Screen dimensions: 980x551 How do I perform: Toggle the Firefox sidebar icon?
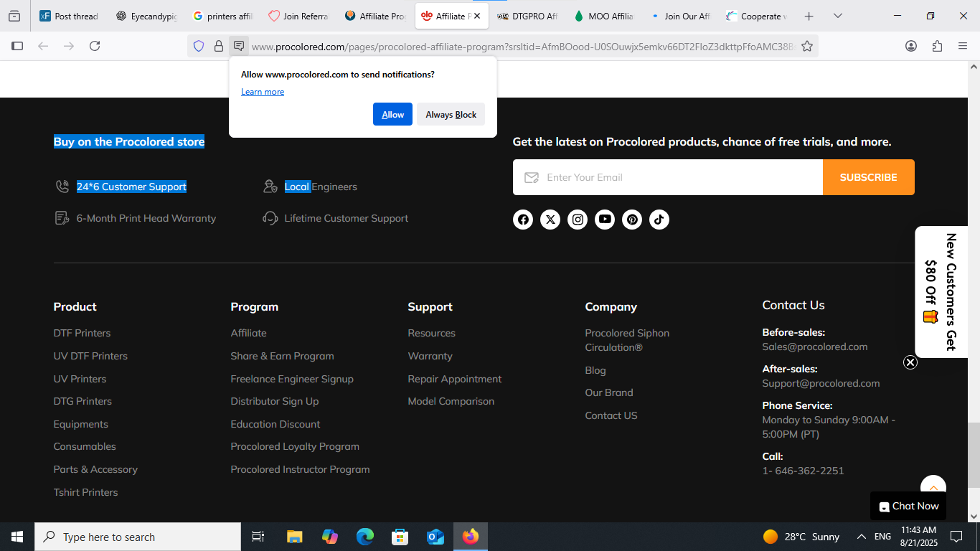coord(17,46)
